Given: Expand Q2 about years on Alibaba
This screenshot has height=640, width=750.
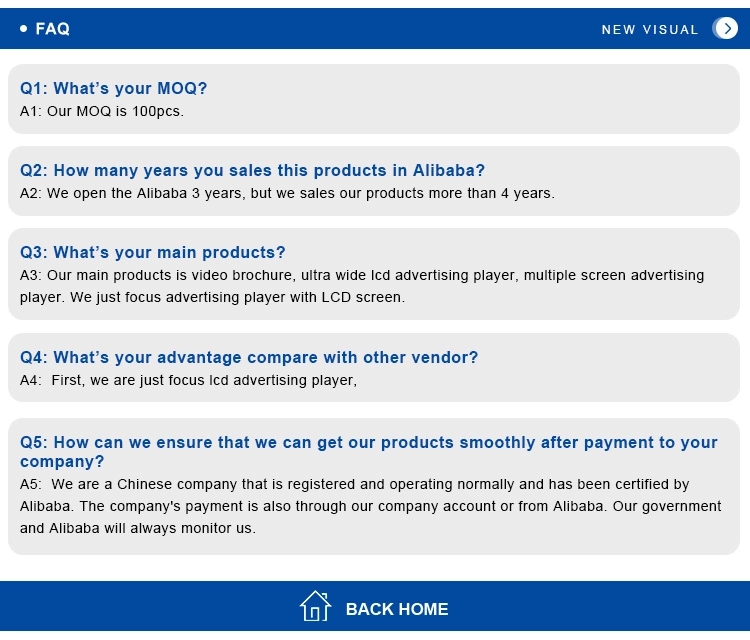Looking at the screenshot, I should coord(252,170).
